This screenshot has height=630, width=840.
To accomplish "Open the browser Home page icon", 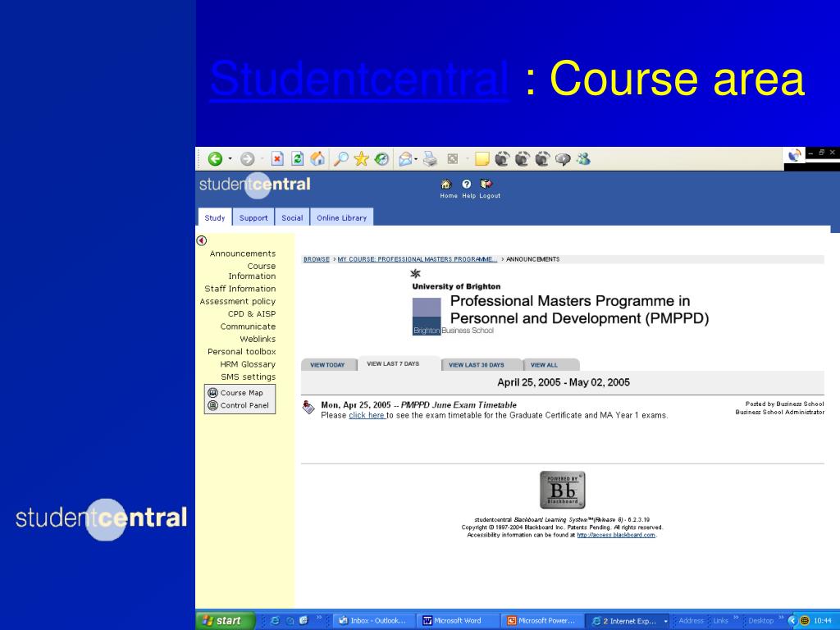I will [x=317, y=158].
